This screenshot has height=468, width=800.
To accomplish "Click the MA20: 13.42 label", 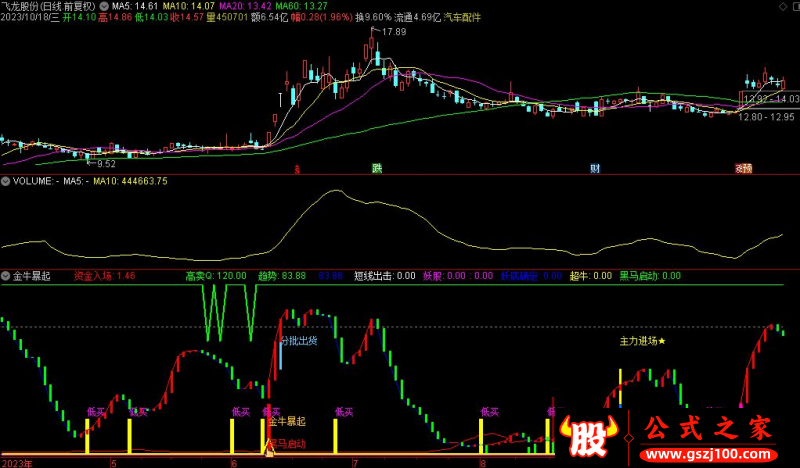I will 245,7.
